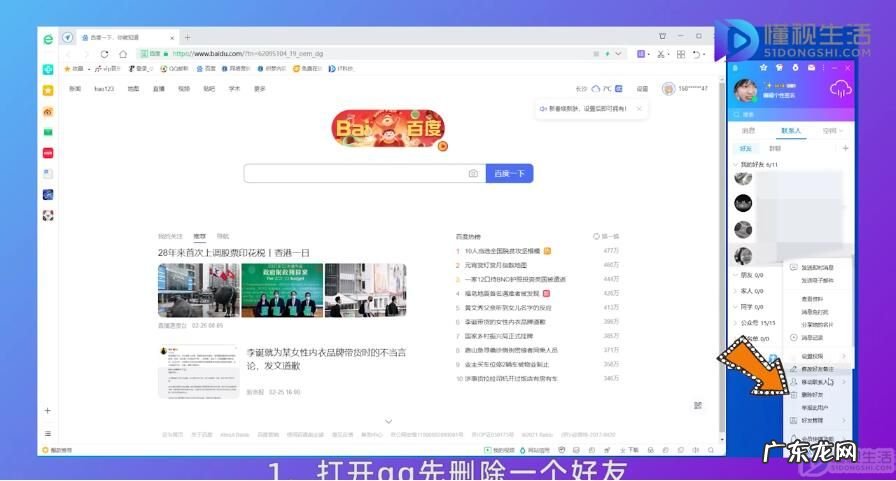896x481 pixels.
Task: Choose 删除好友 in context menu
Action: [812, 395]
